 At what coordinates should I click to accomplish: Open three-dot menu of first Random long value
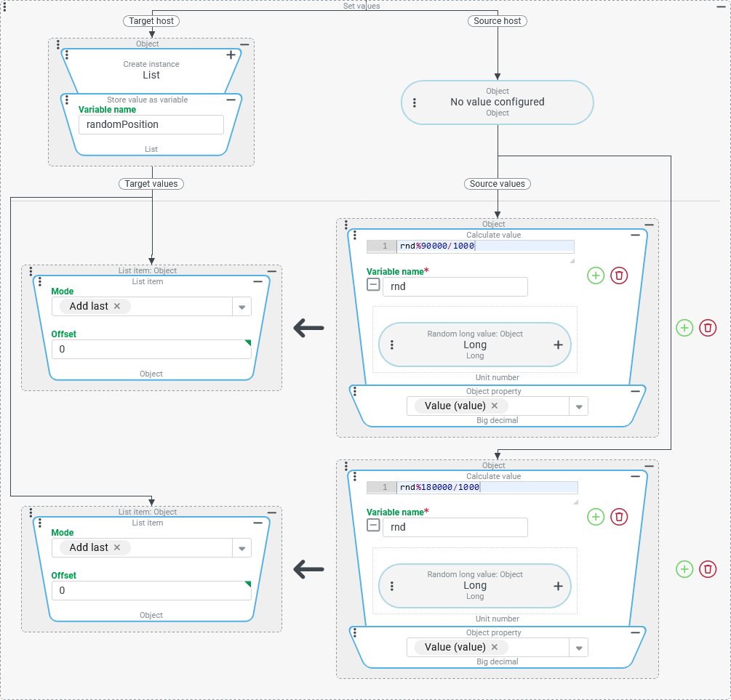[391, 345]
